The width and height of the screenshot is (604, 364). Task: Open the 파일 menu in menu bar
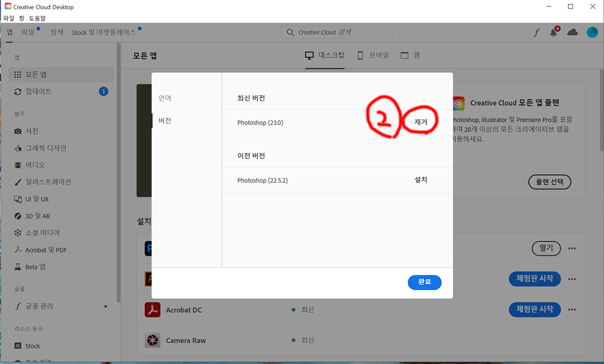pyautogui.click(x=9, y=18)
